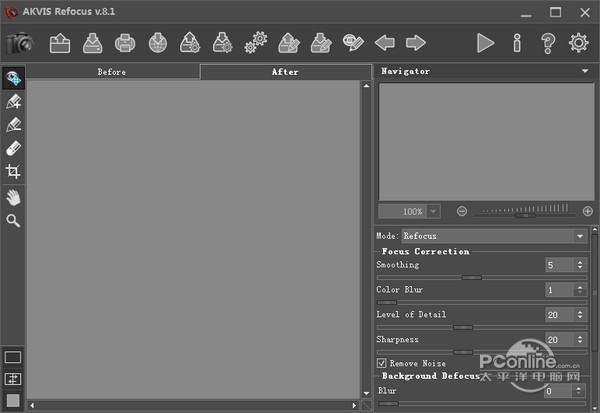Click the image vertical scrollbar down arrow
This screenshot has width=600, height=413.
366,393
